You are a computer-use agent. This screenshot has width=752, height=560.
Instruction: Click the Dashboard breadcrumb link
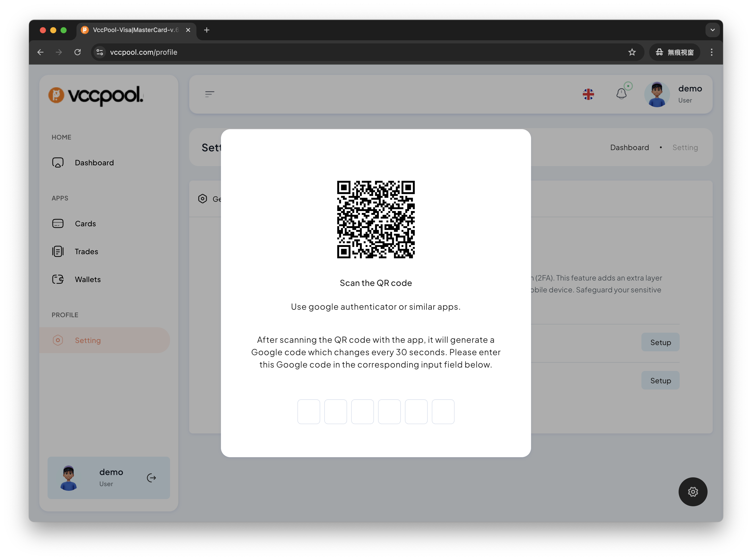629,147
